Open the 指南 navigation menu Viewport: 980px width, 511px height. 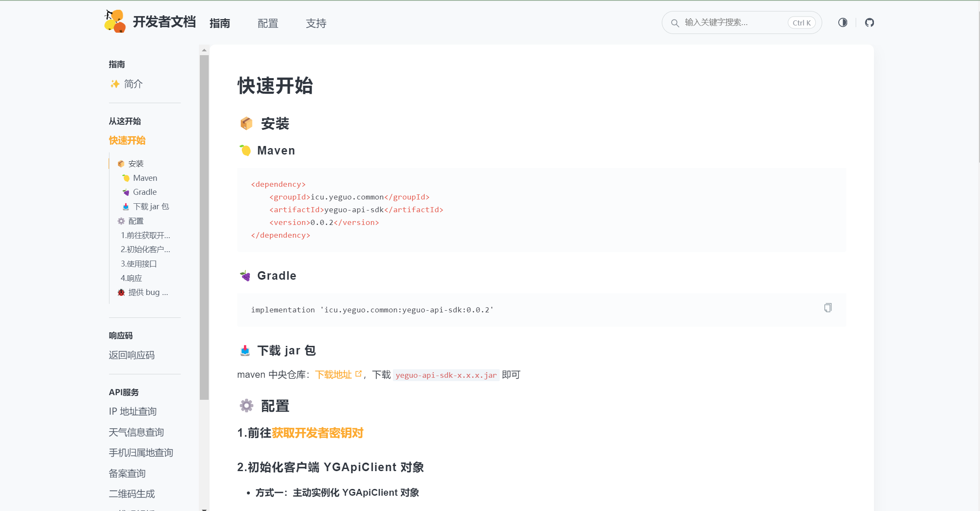[x=220, y=23]
